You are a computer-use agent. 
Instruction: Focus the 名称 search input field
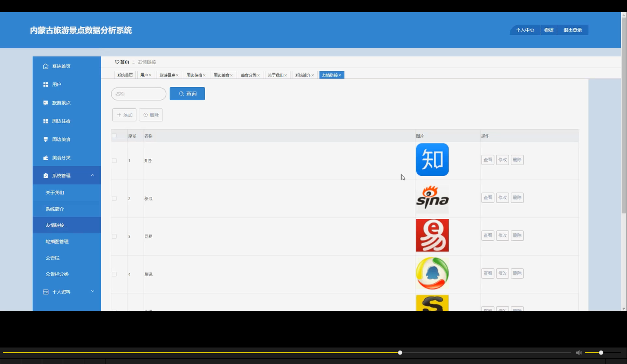coord(139,94)
